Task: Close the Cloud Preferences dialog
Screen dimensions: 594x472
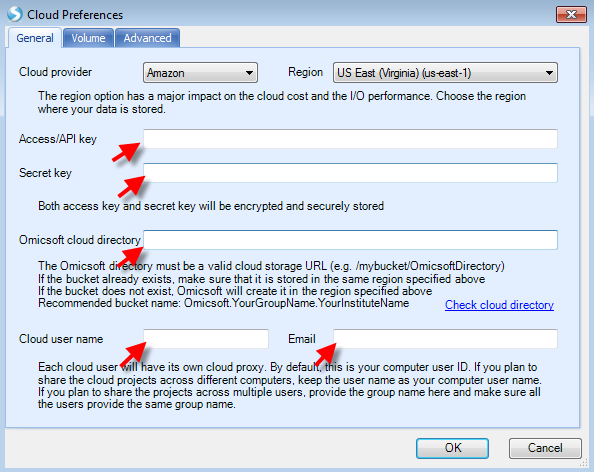Action: 571,15
